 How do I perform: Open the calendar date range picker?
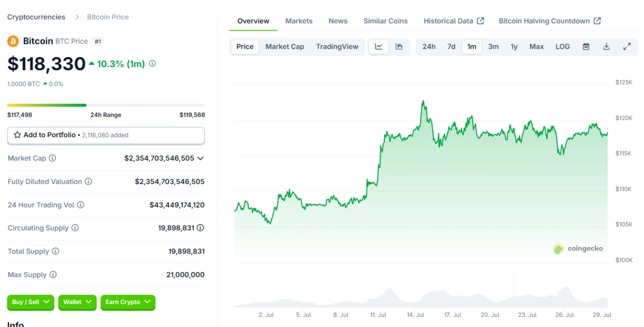(x=586, y=46)
